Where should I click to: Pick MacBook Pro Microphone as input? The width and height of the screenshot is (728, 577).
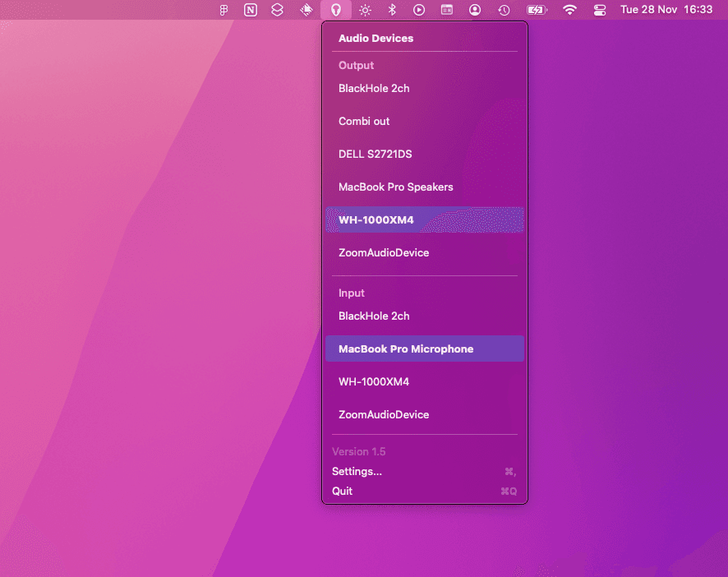click(x=425, y=349)
